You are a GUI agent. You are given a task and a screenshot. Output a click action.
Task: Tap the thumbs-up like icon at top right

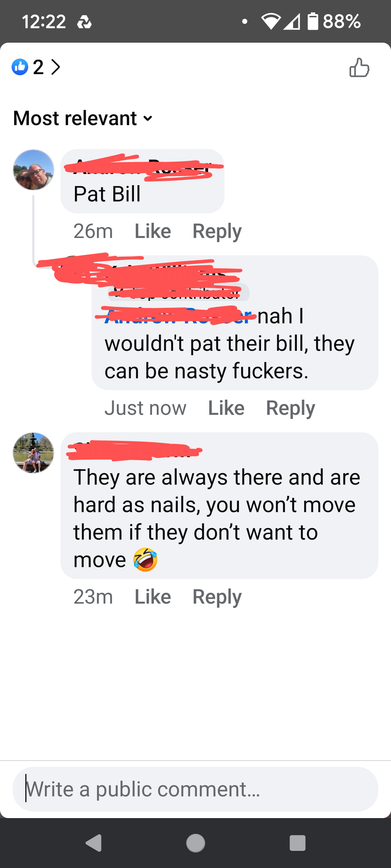point(359,68)
